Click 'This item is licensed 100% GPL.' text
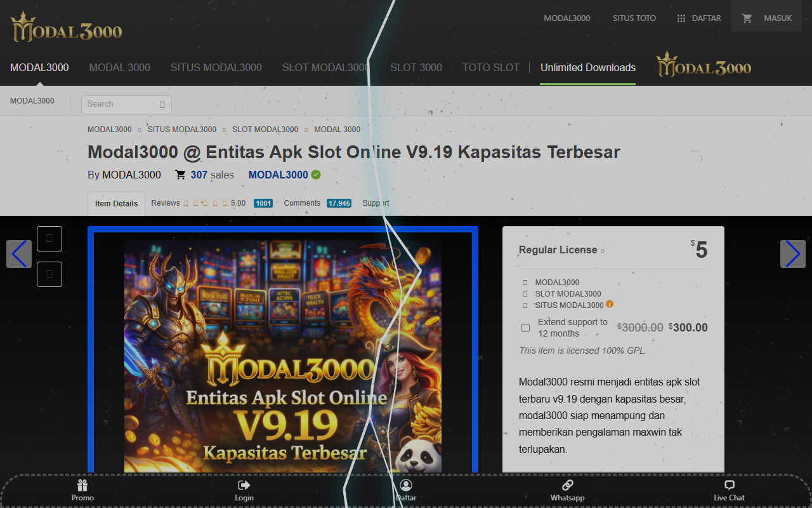This screenshot has height=508, width=812. tap(583, 351)
